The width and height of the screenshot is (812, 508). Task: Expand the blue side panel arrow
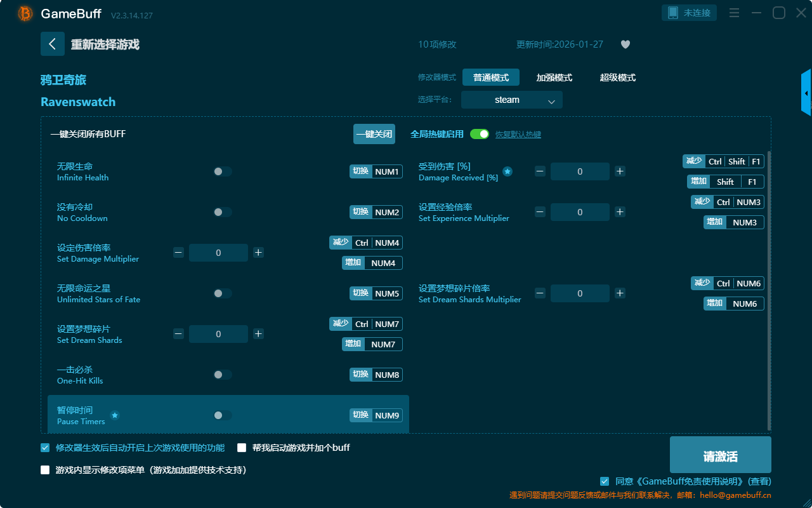pos(806,93)
